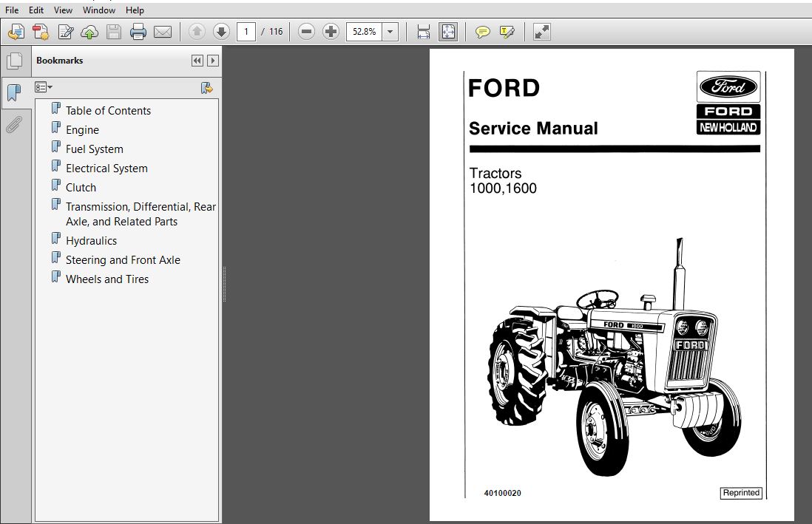Open the Page Thumbnails panel
Image resolution: width=812 pixels, height=524 pixels.
(x=15, y=61)
